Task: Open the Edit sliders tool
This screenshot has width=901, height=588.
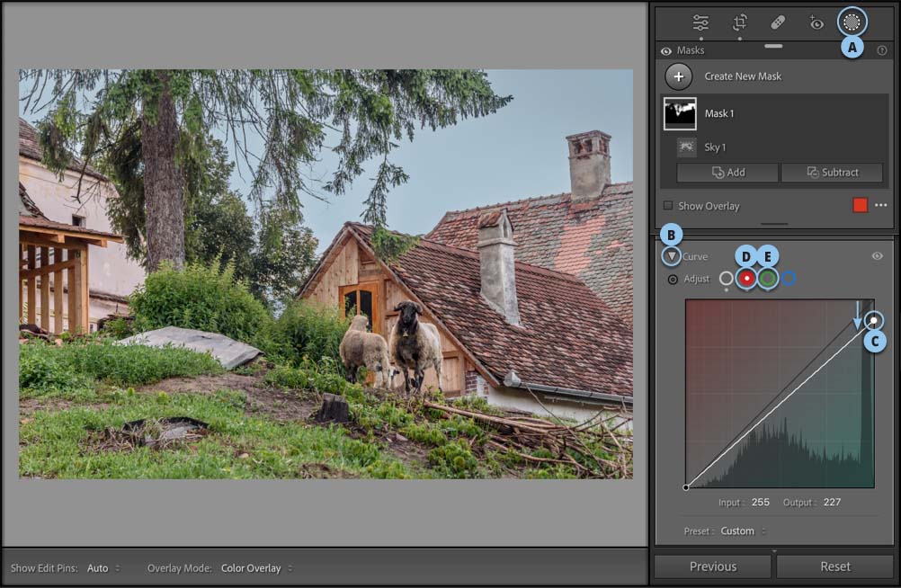Action: (x=700, y=22)
